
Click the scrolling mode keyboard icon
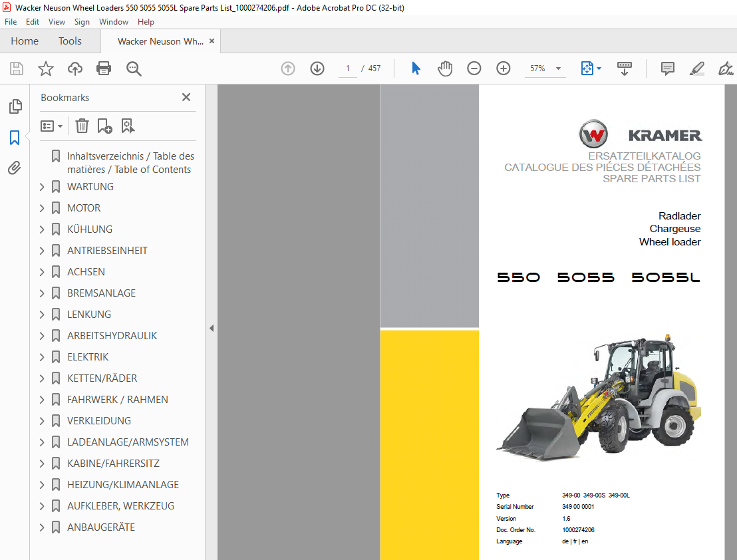[x=625, y=69]
